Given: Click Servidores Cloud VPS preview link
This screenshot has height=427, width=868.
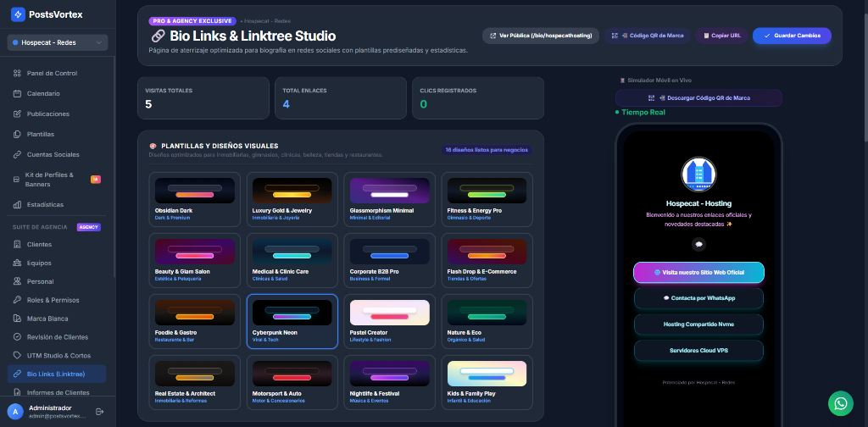Looking at the screenshot, I should (x=698, y=351).
